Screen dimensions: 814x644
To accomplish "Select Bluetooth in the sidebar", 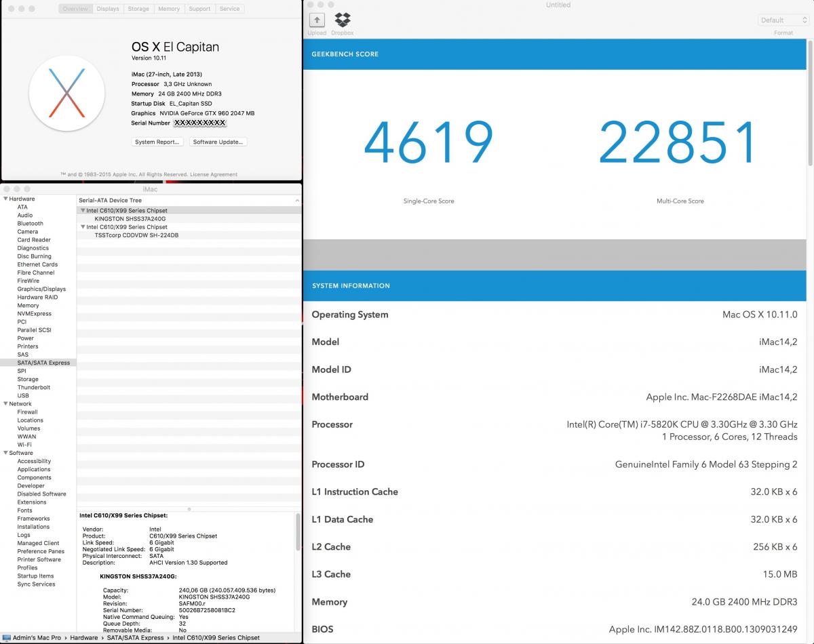I will [x=31, y=224].
